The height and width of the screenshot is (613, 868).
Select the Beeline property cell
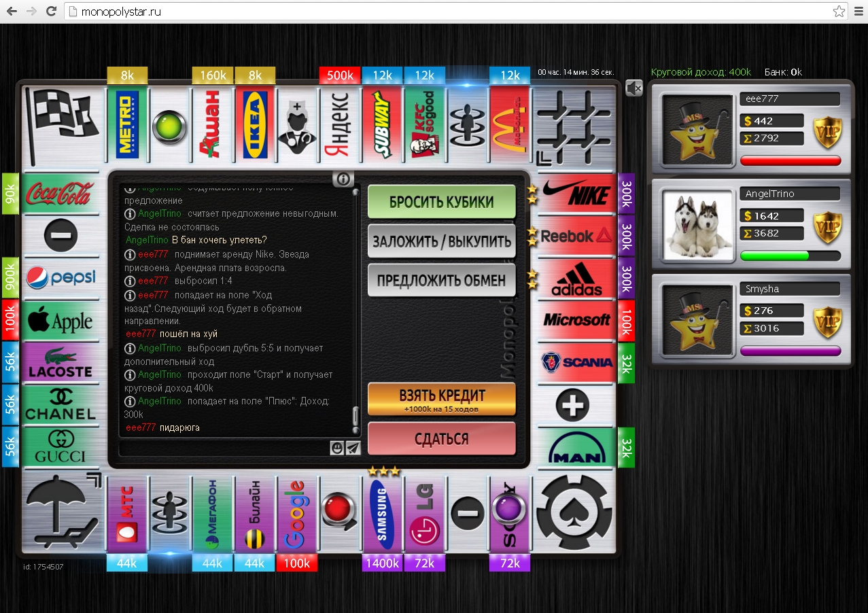[x=255, y=514]
